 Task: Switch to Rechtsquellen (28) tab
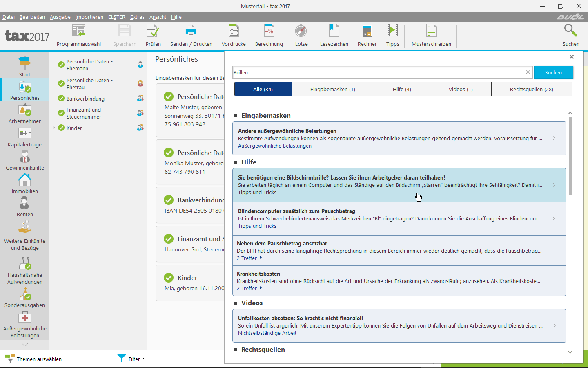click(532, 89)
